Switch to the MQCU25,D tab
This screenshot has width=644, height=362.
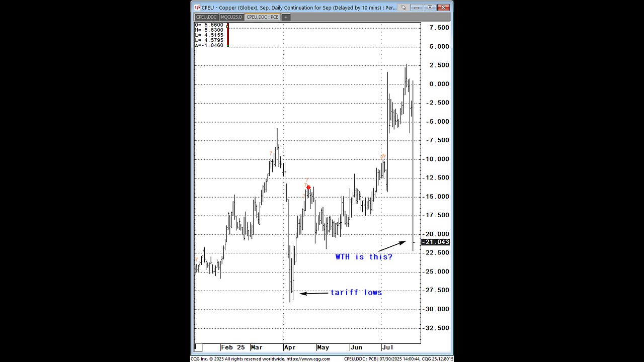(231, 17)
